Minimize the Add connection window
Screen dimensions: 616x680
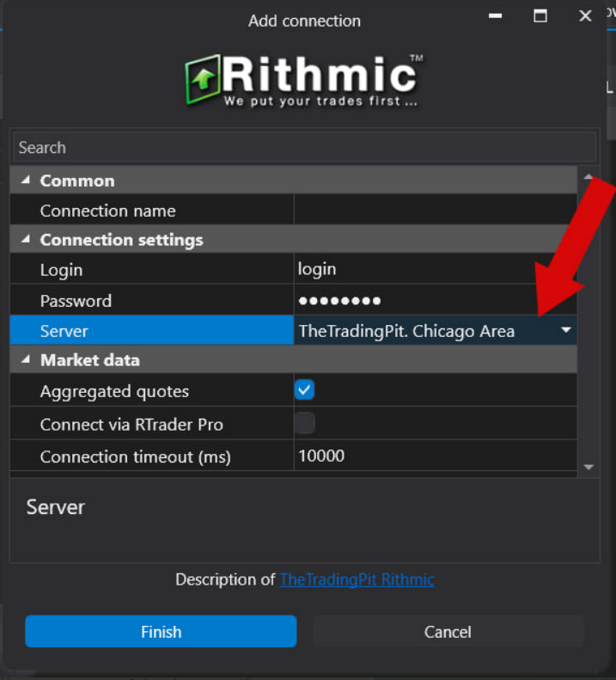496,16
